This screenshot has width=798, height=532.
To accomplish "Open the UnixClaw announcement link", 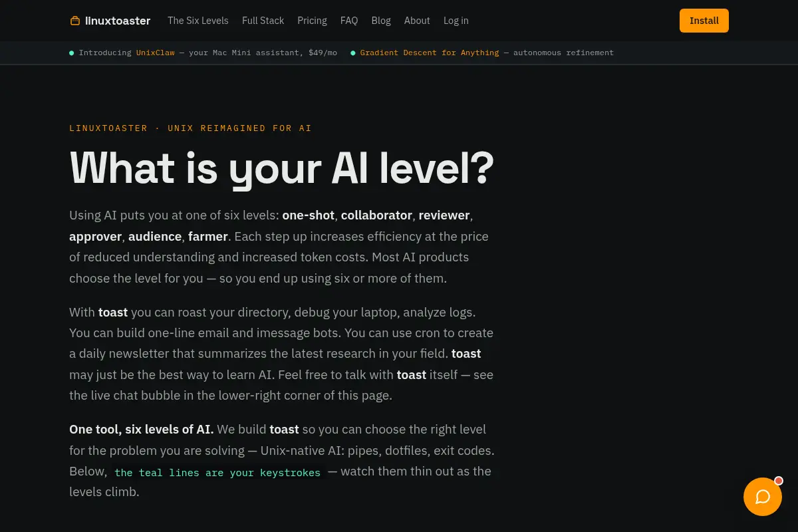I will coord(156,53).
